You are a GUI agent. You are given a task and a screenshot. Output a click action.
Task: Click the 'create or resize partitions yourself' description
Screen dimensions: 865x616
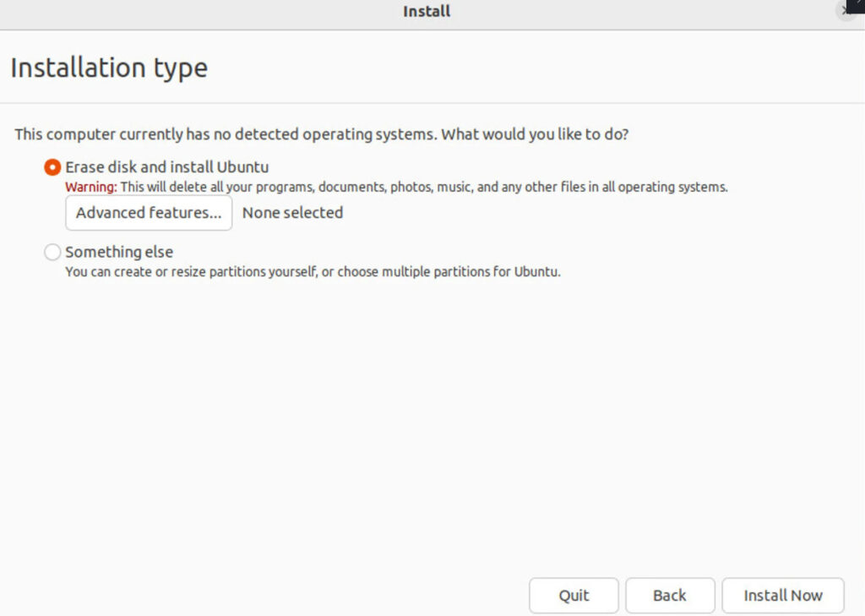[313, 271]
